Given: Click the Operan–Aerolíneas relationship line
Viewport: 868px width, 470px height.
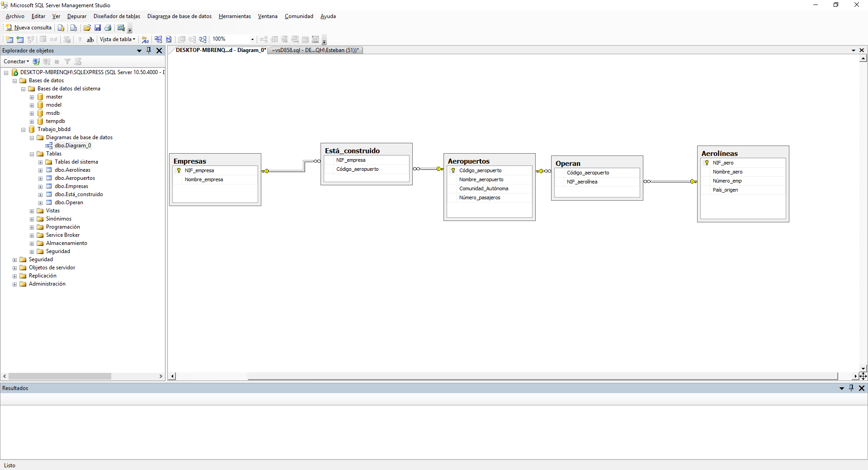Looking at the screenshot, I should 670,182.
